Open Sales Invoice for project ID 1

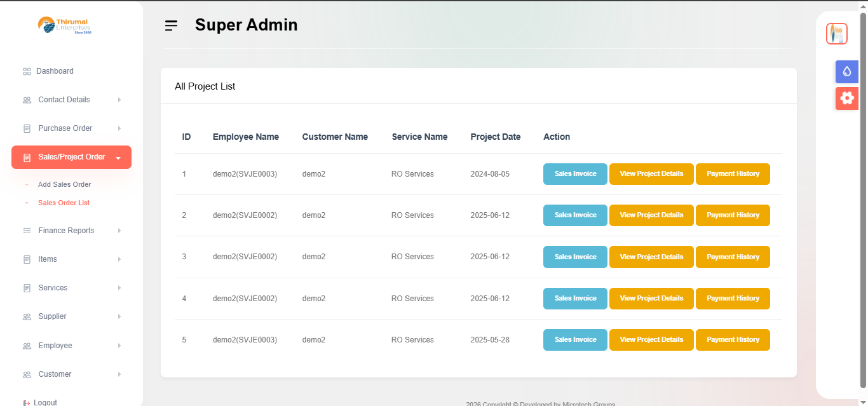coord(575,174)
